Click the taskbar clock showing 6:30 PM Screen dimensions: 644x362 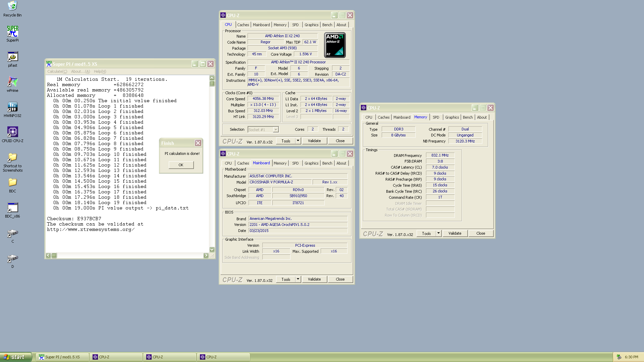coord(631,357)
